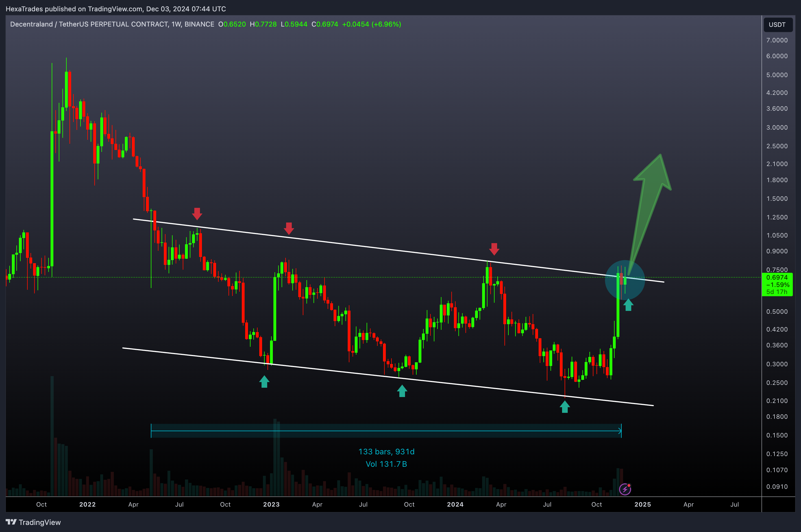Click the 0.2100 price axis label
The height and width of the screenshot is (532, 801).
pyautogui.click(x=777, y=401)
